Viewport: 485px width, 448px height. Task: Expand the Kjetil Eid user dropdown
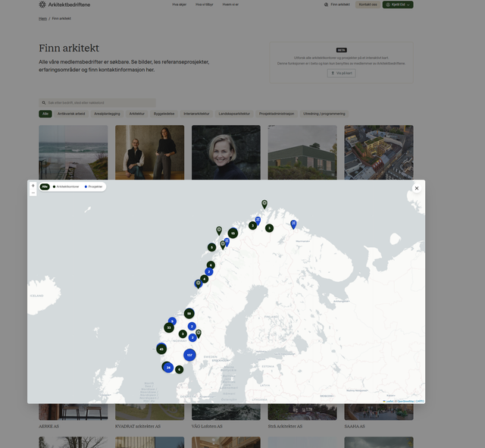pyautogui.click(x=398, y=5)
